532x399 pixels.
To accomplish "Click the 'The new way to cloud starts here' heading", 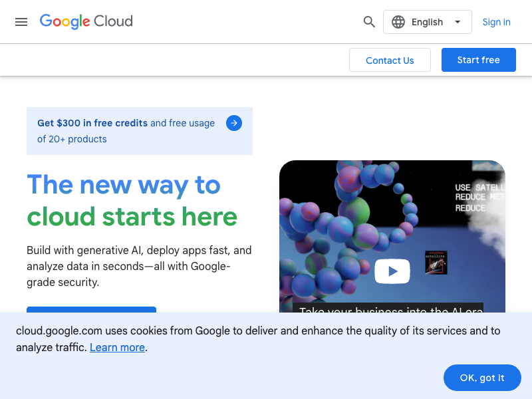I will click(x=132, y=201).
